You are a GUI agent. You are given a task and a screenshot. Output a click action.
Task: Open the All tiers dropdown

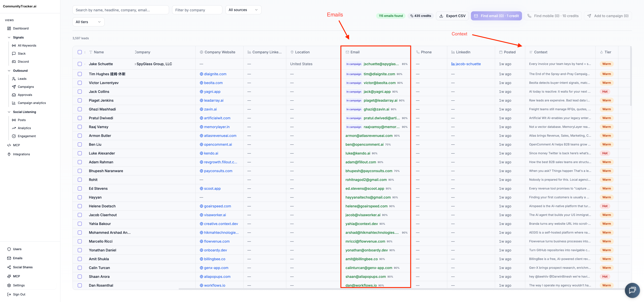88,22
